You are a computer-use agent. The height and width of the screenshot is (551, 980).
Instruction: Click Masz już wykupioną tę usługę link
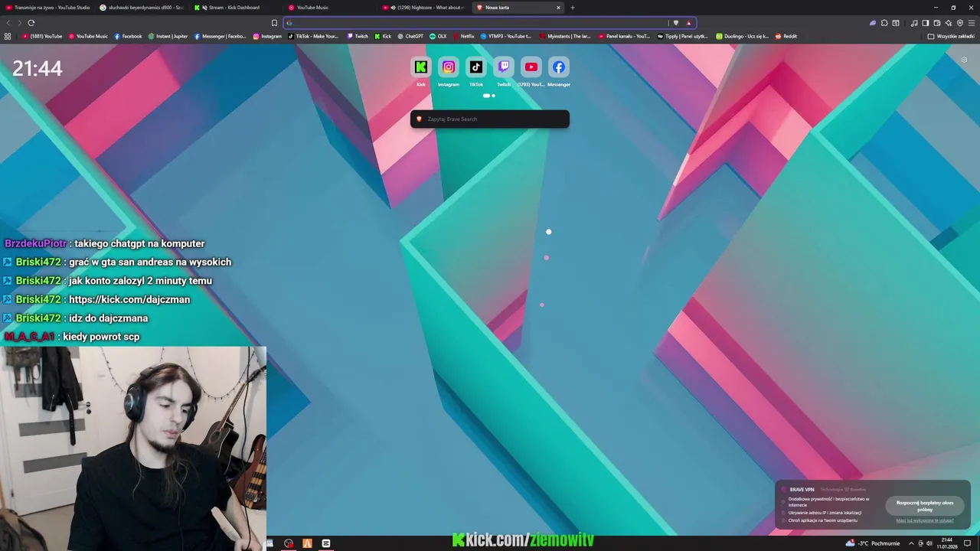click(925, 520)
